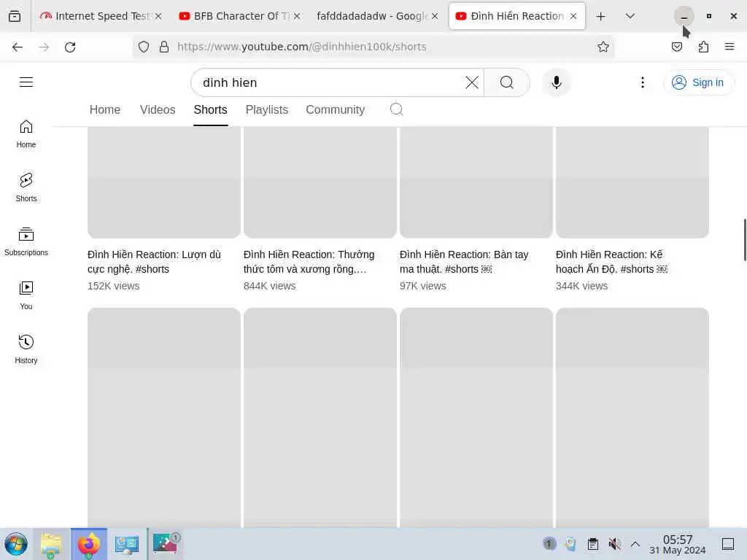Open the YouTube hamburger guide menu
This screenshot has width=747, height=560.
[x=26, y=82]
